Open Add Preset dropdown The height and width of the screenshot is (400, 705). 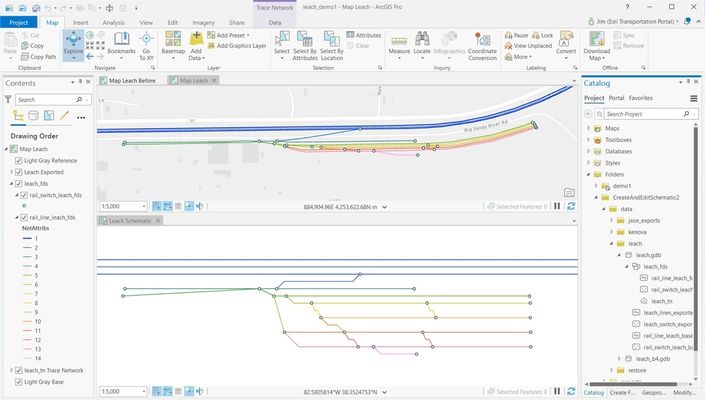[228, 35]
